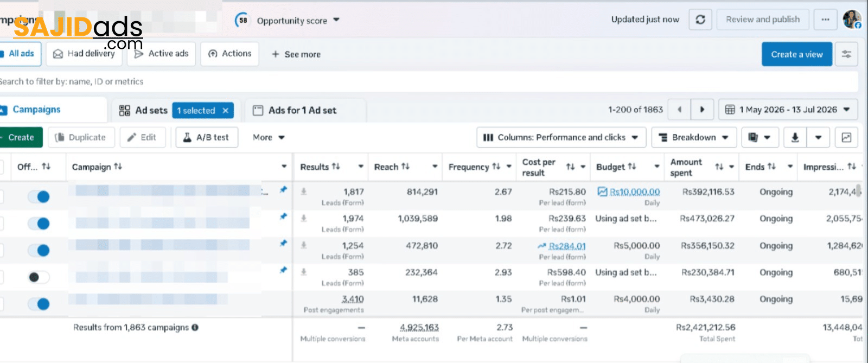Image resolution: width=868 pixels, height=363 pixels.
Task: Open the profile avatar menu
Action: (852, 19)
